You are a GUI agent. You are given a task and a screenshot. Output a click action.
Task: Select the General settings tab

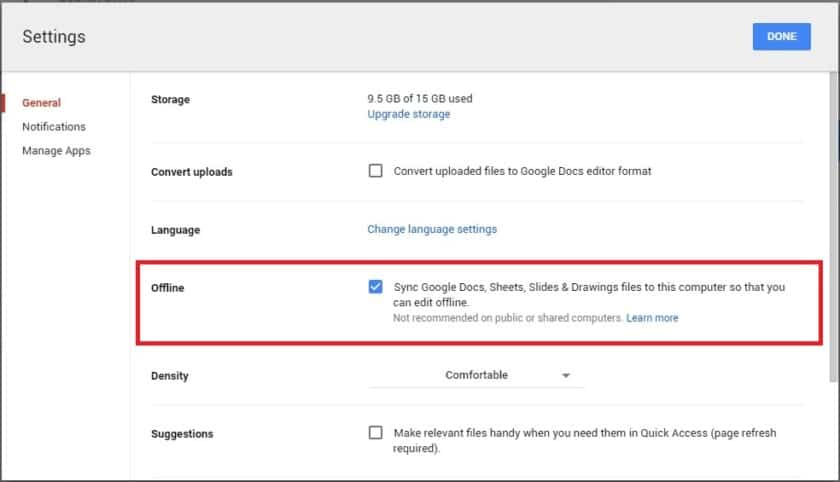(41, 102)
